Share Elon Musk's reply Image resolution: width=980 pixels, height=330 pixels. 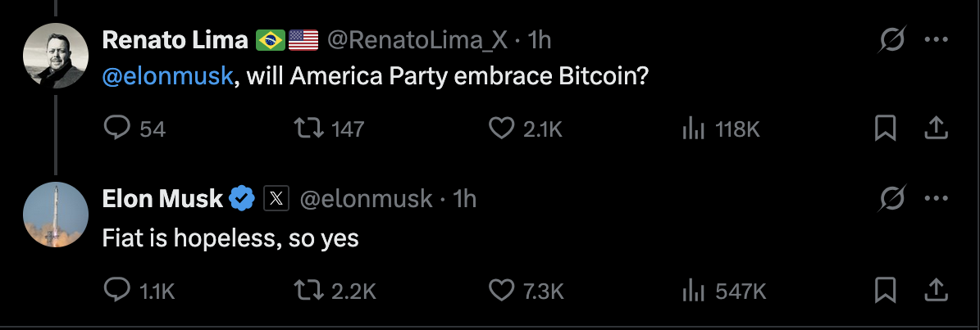936,289
